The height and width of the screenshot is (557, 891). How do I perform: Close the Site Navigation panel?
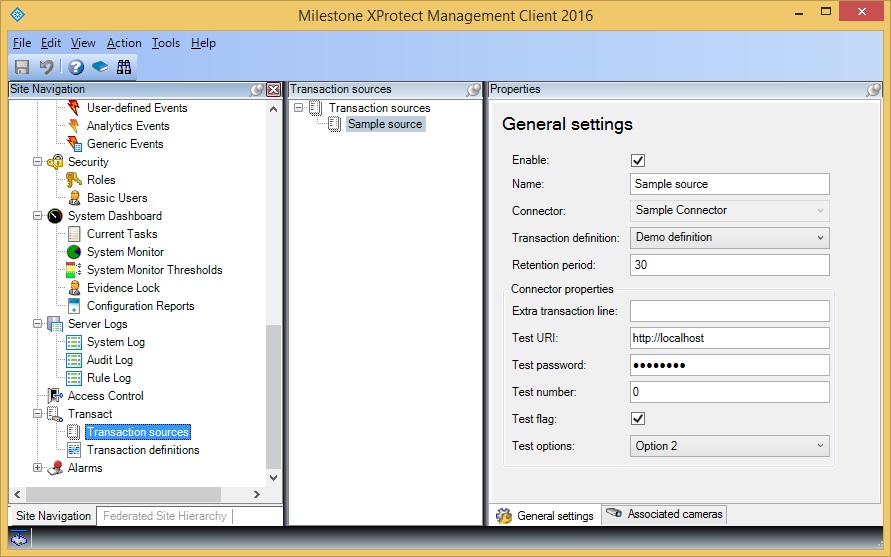pyautogui.click(x=274, y=89)
